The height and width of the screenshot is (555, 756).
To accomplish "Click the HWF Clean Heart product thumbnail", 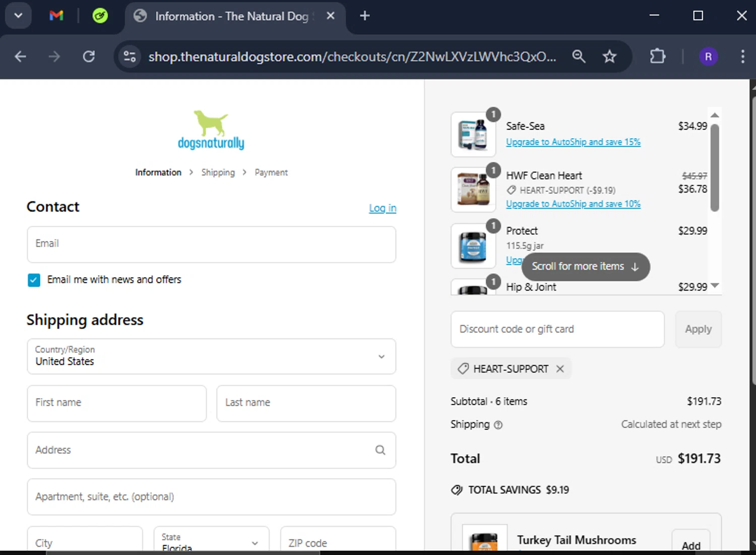I will tap(473, 190).
